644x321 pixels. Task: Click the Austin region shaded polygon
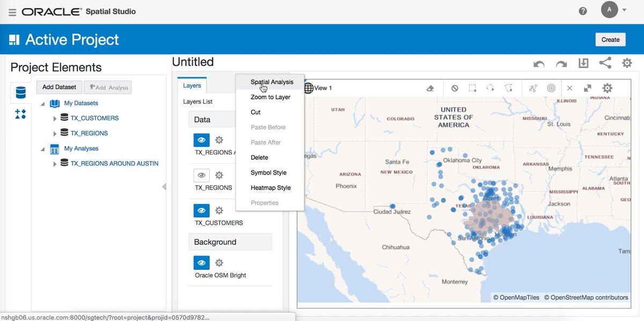point(490,217)
